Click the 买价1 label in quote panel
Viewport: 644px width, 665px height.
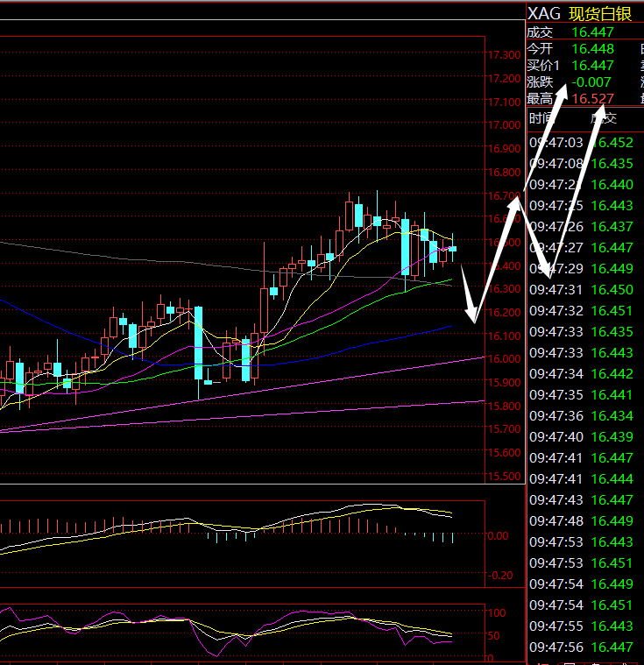coord(543,66)
